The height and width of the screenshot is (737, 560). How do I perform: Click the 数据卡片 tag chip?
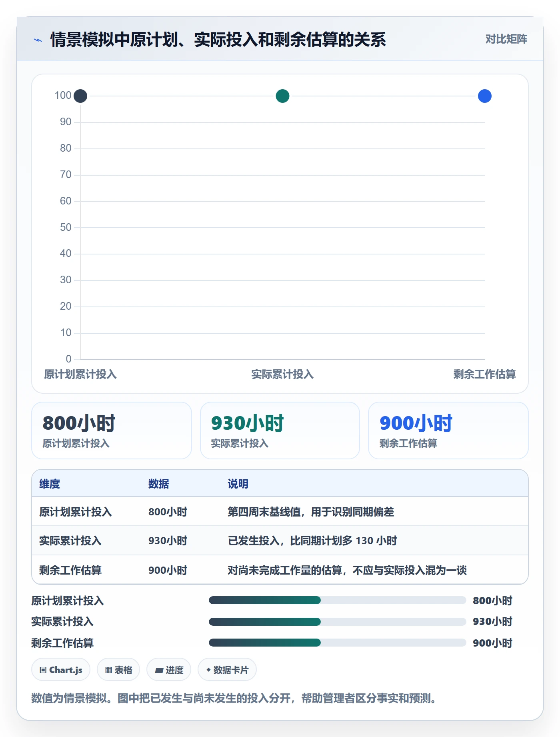click(x=227, y=670)
